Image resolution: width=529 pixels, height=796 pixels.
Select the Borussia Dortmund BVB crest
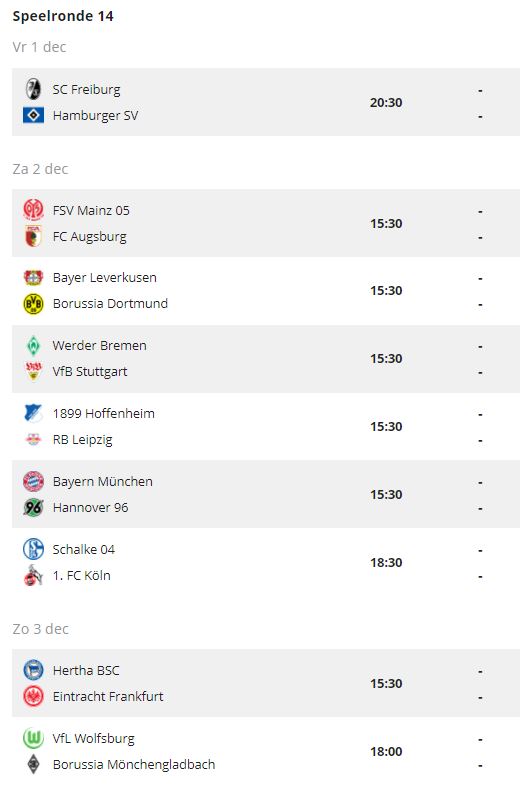point(33,304)
